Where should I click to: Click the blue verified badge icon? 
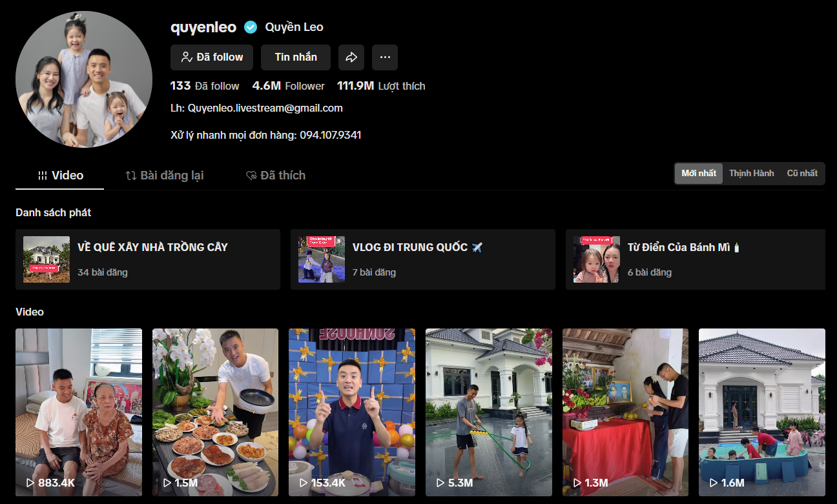click(x=251, y=27)
